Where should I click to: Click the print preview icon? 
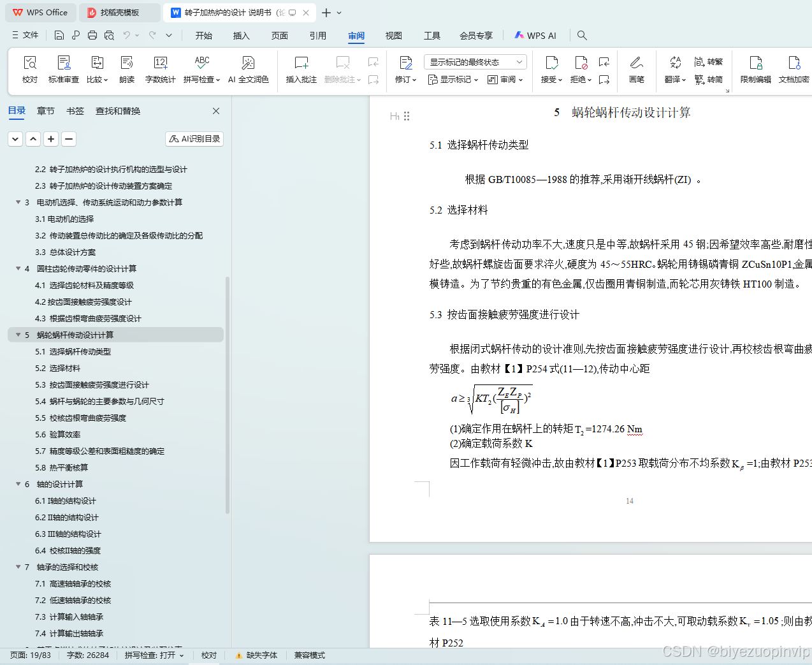[x=109, y=35]
